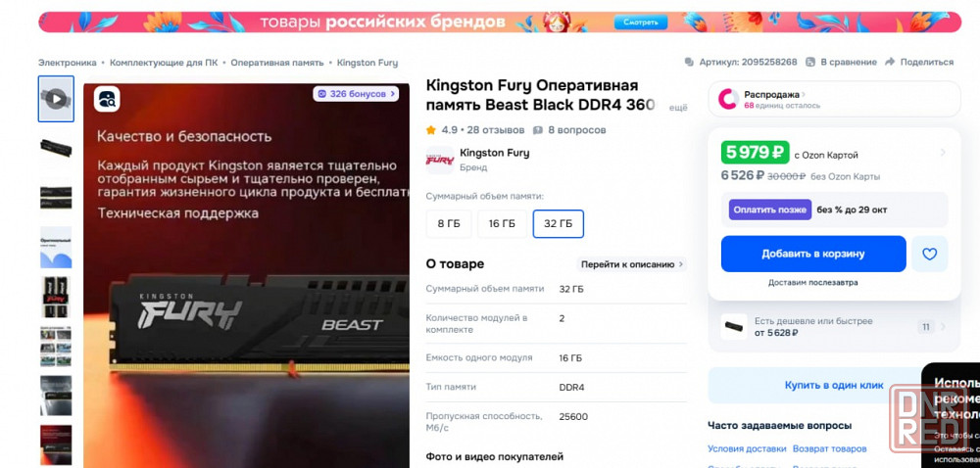Click the star rating icon
The height and width of the screenshot is (468, 980).
tap(430, 130)
